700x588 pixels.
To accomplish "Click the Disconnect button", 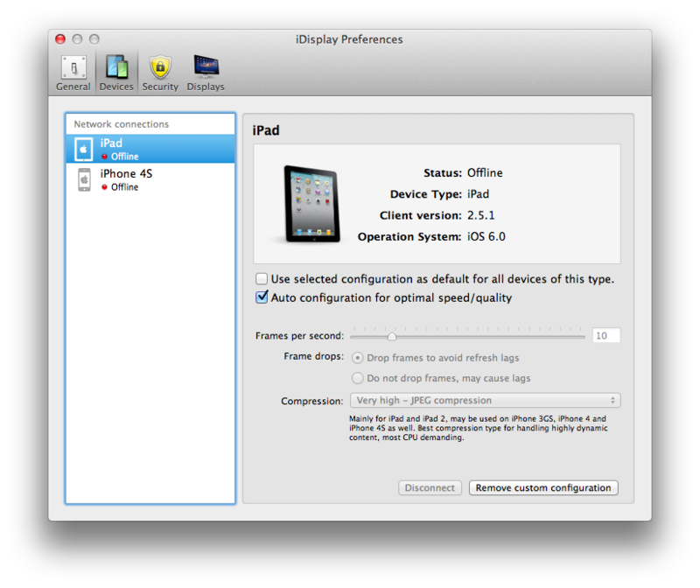I will coord(430,488).
